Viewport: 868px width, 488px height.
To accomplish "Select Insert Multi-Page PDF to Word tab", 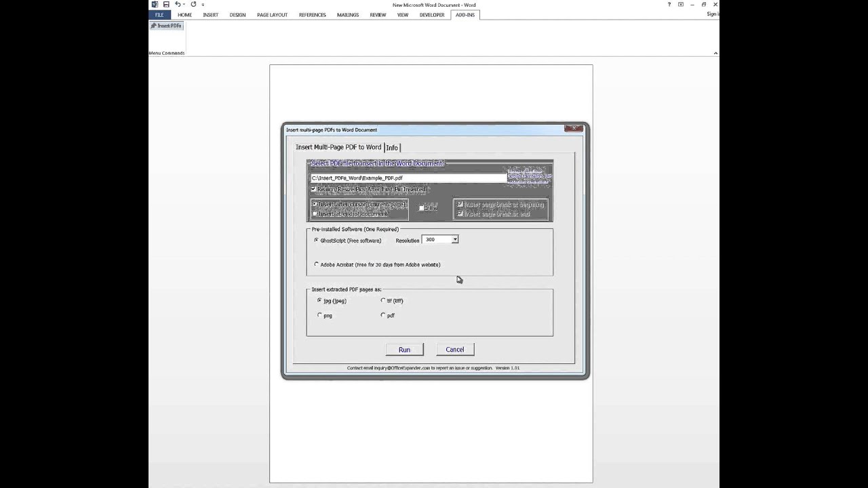I will pyautogui.click(x=338, y=147).
